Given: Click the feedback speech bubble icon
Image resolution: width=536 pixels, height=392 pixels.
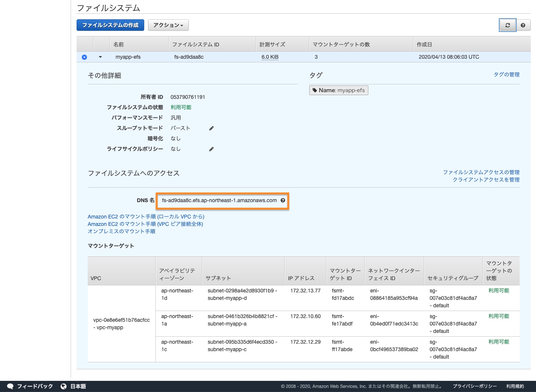Looking at the screenshot, I should point(10,386).
